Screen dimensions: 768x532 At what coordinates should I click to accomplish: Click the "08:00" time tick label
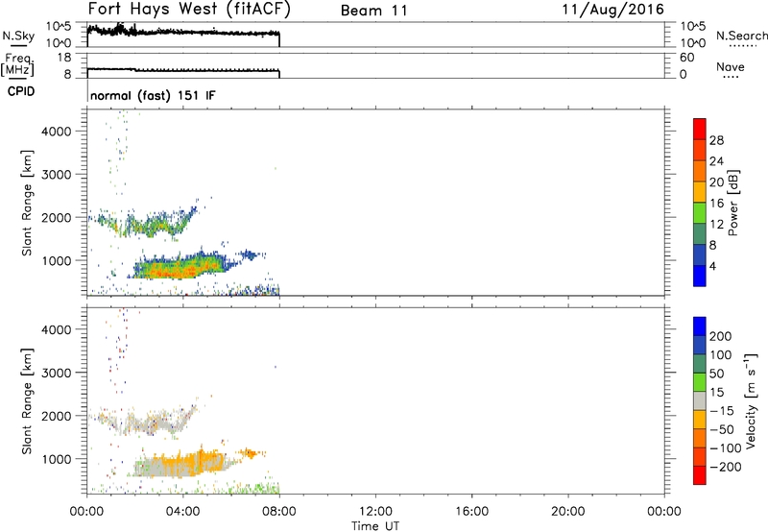(279, 512)
